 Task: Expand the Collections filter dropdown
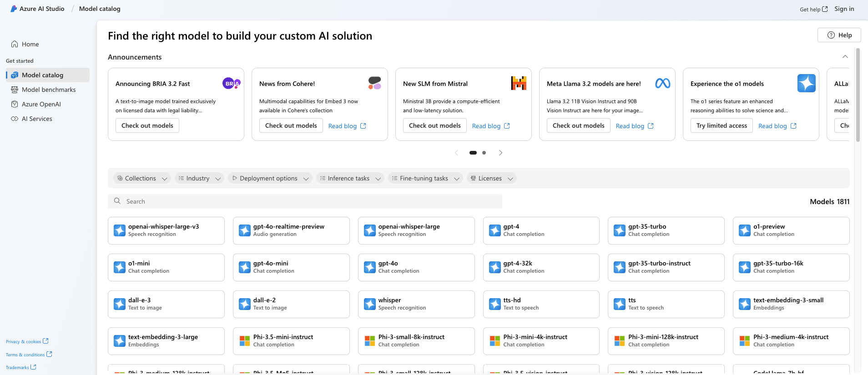(142, 178)
